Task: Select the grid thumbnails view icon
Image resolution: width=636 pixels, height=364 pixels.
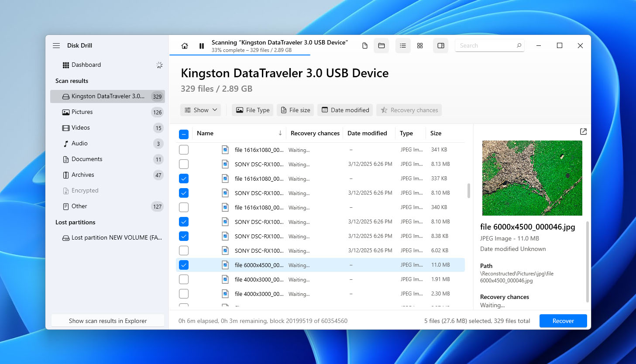Action: (x=420, y=45)
